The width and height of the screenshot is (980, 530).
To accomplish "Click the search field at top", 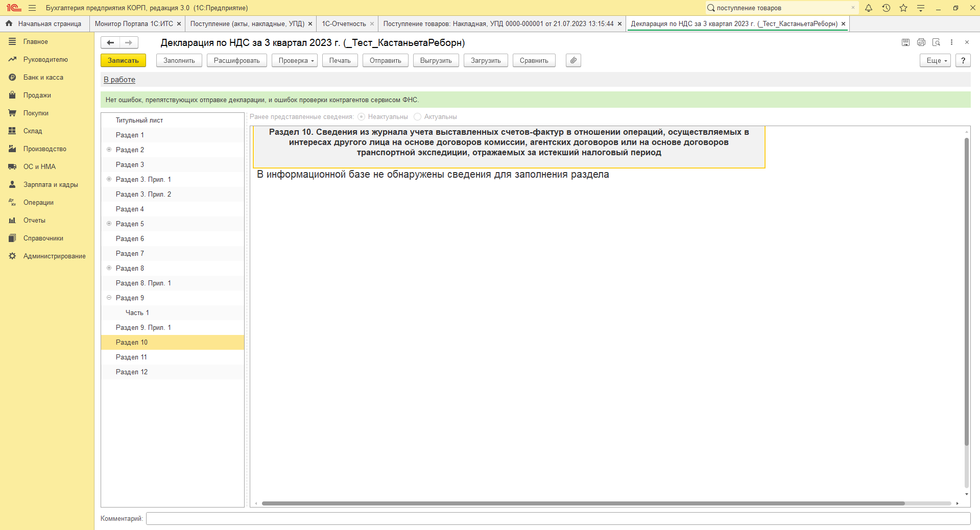I will [781, 8].
